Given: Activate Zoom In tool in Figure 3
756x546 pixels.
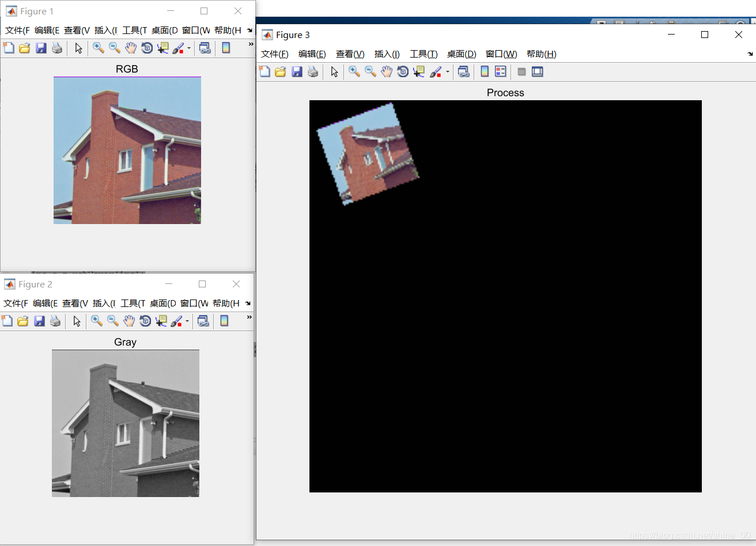Looking at the screenshot, I should tap(354, 71).
